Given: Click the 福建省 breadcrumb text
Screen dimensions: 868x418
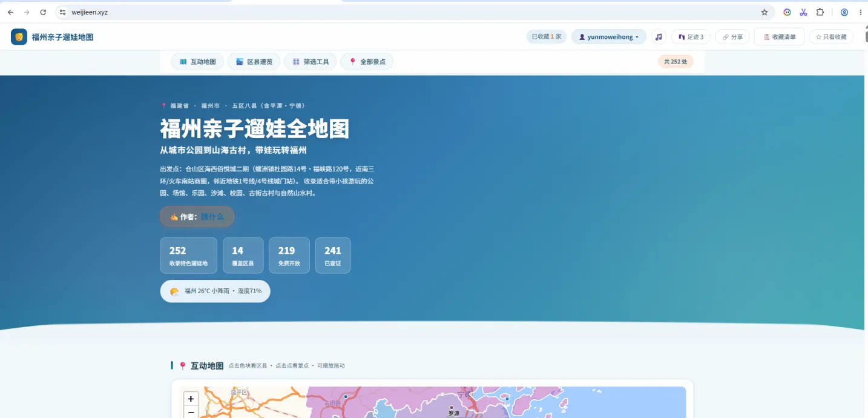Looking at the screenshot, I should click(180, 105).
